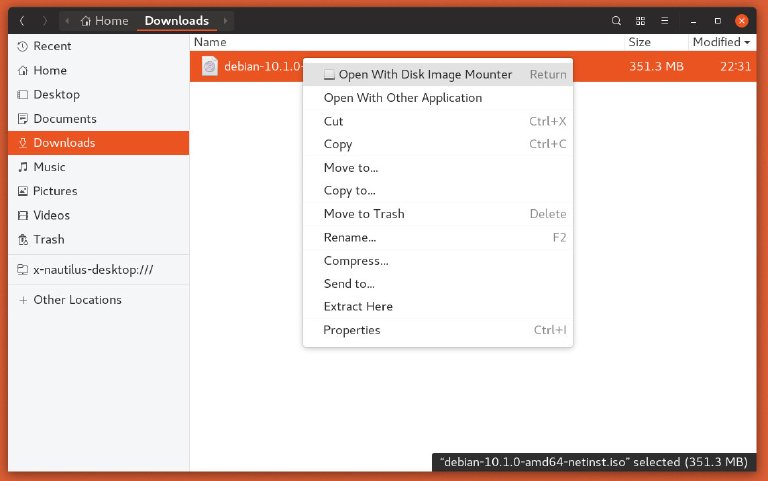Viewport: 768px width, 481px height.
Task: Click the search magnifier icon in header
Action: click(x=617, y=20)
